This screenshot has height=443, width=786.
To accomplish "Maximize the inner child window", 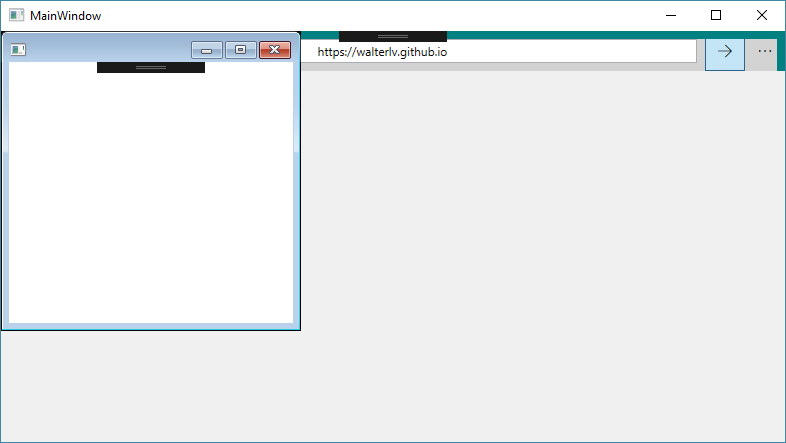I will click(241, 50).
